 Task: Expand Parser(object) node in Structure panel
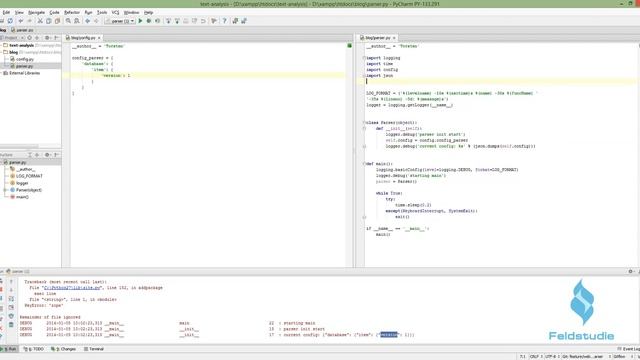tap(5, 190)
